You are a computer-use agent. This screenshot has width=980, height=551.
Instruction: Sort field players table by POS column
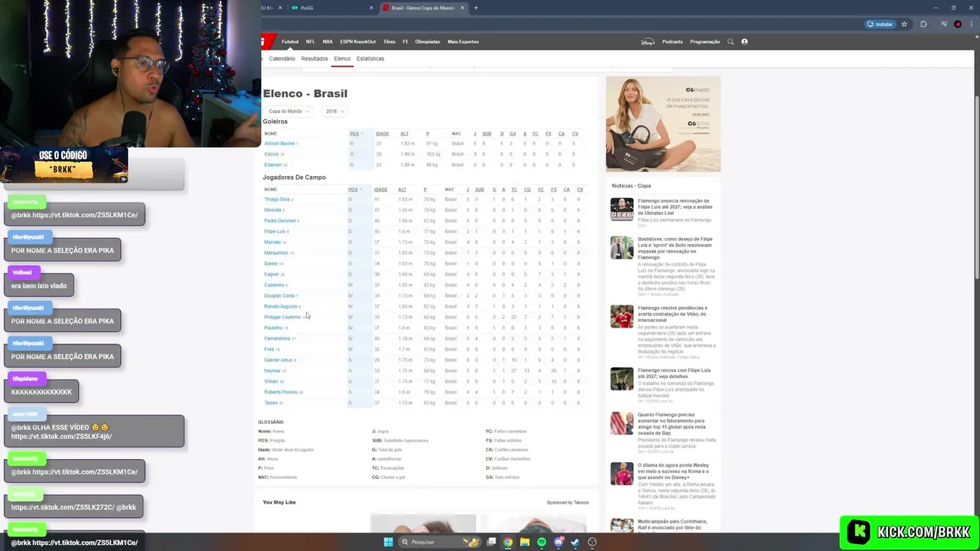[x=354, y=189]
